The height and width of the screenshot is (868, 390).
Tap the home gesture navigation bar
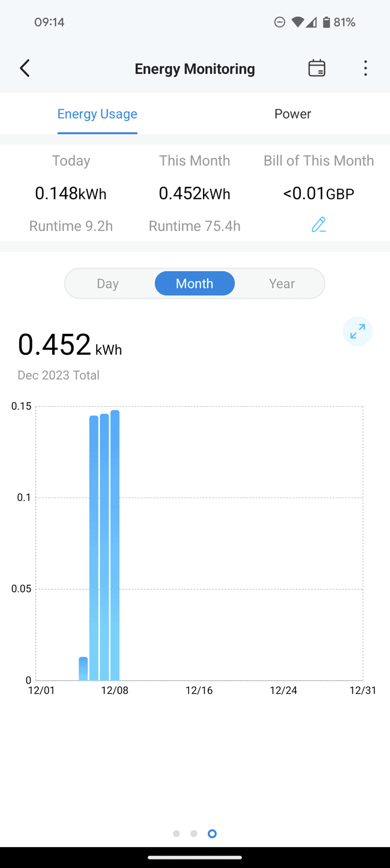pos(195,857)
